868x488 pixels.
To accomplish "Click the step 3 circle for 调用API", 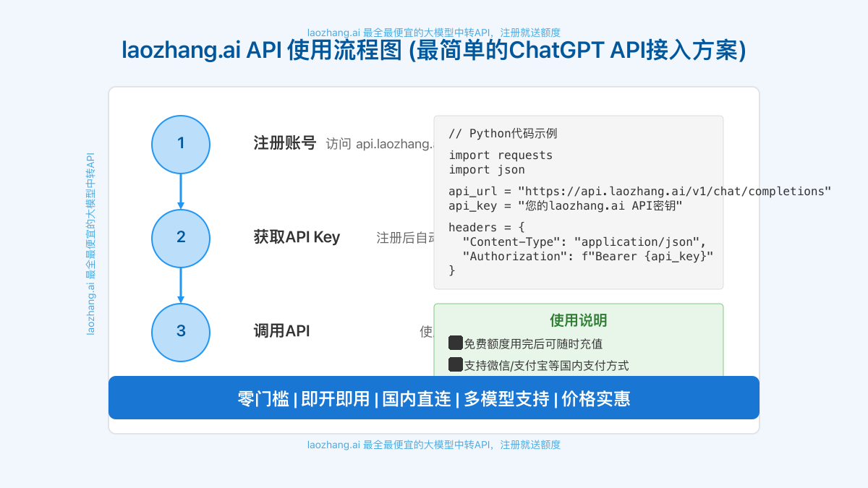I will [x=181, y=332].
